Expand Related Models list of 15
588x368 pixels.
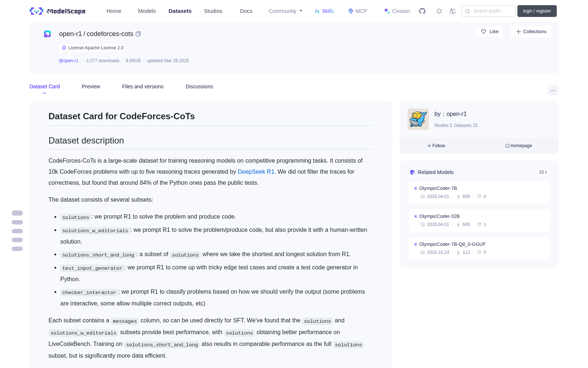(543, 172)
